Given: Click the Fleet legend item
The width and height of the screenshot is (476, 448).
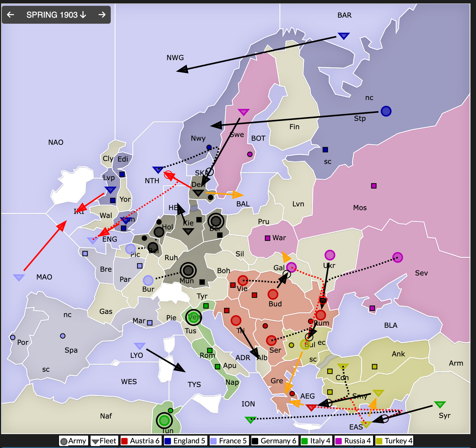Looking at the screenshot, I should click(104, 441).
